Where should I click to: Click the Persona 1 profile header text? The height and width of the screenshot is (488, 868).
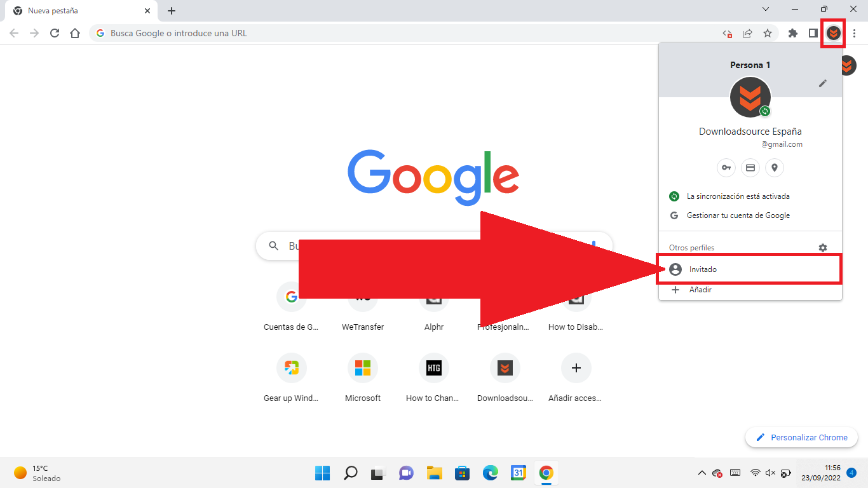coord(750,65)
